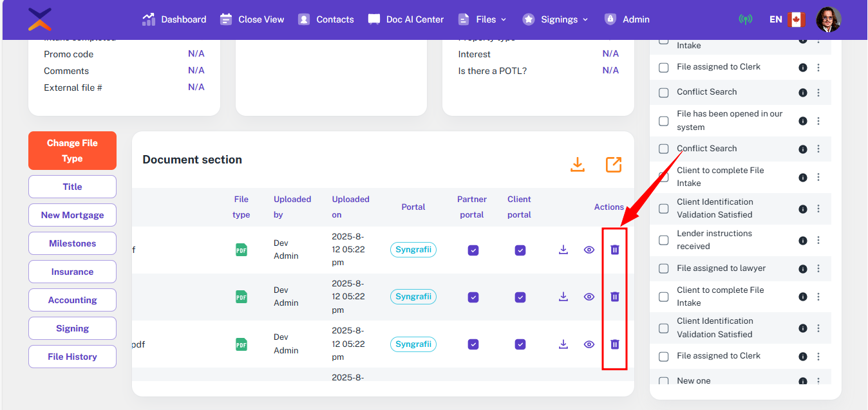Image resolution: width=868 pixels, height=410 pixels.
Task: Toggle Client portal checkbox in second row
Action: [x=520, y=297]
